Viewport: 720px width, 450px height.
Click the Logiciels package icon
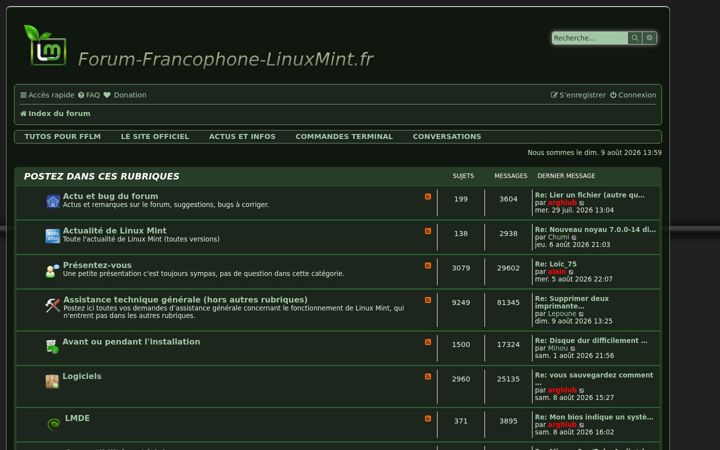52,381
